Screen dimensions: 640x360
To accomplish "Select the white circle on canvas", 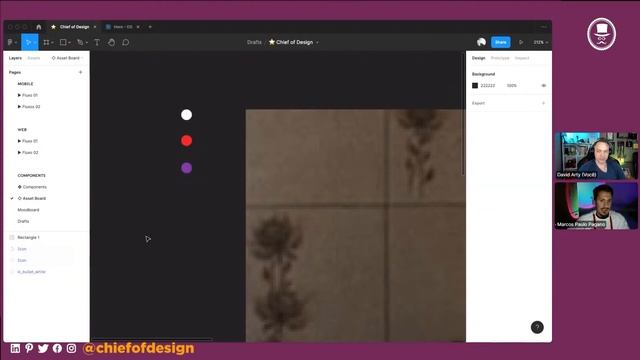I will 187,115.
